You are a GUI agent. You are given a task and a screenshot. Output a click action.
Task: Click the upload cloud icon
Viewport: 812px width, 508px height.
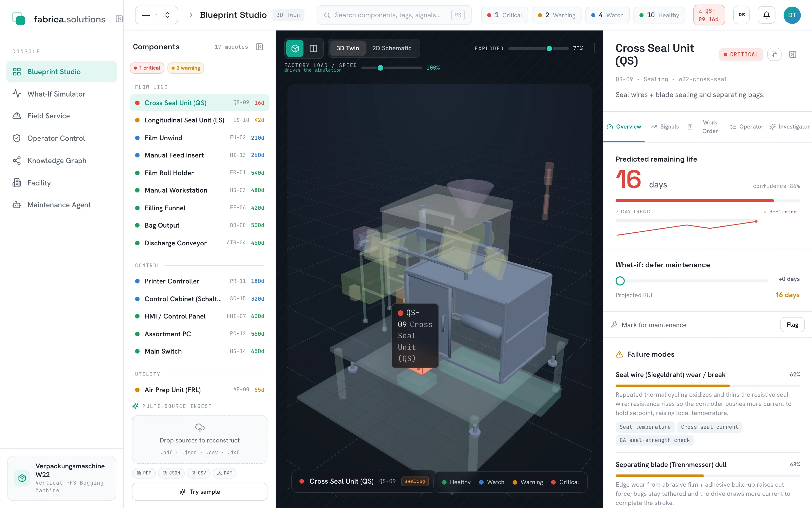200,427
